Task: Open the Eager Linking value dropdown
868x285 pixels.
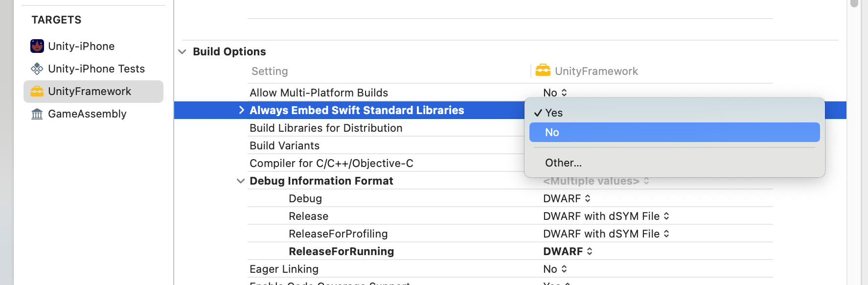Action: [555, 269]
